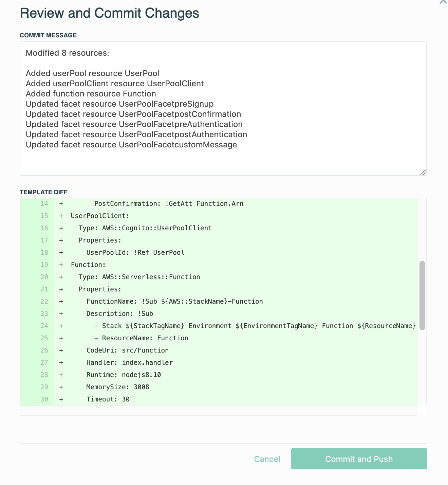
Task: Select line mentioning UserPoolFacetcustomMessage
Action: [131, 145]
